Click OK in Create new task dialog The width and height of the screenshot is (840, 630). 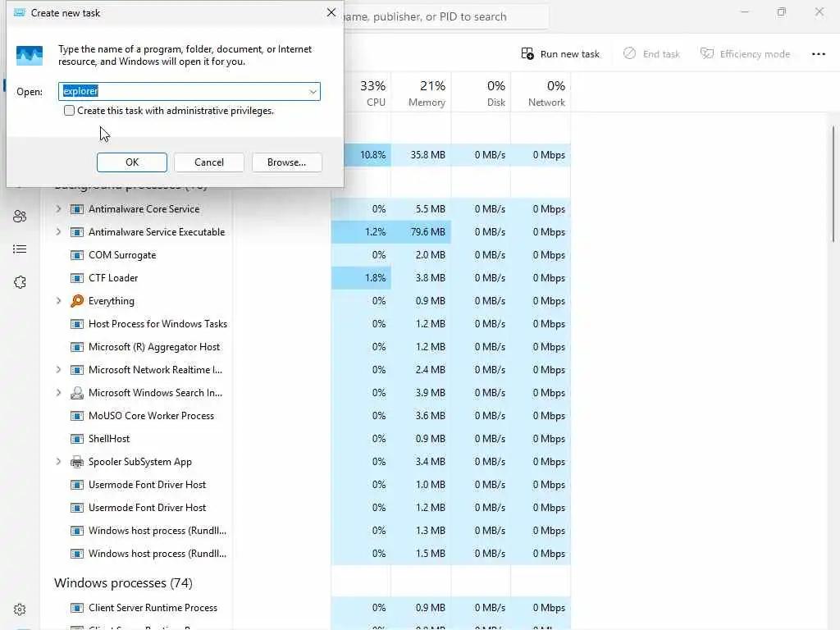coord(132,162)
